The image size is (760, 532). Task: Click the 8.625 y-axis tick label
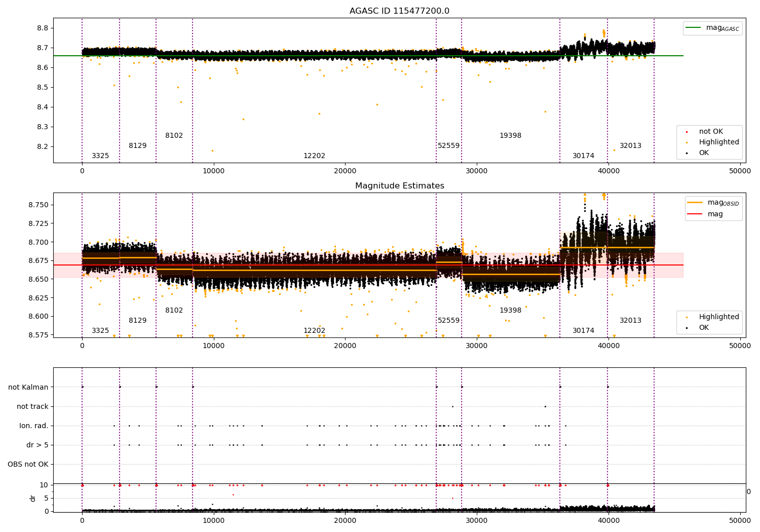pyautogui.click(x=38, y=298)
